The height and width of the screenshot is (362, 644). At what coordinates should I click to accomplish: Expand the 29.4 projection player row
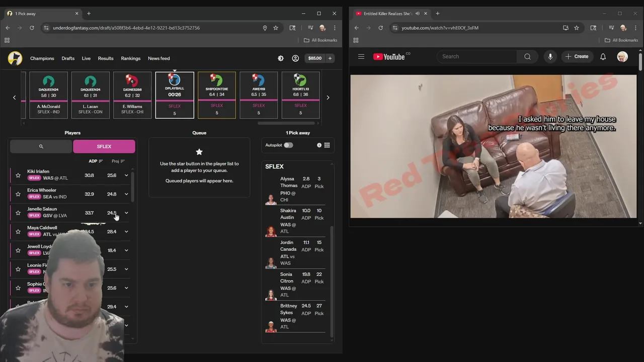click(x=126, y=307)
